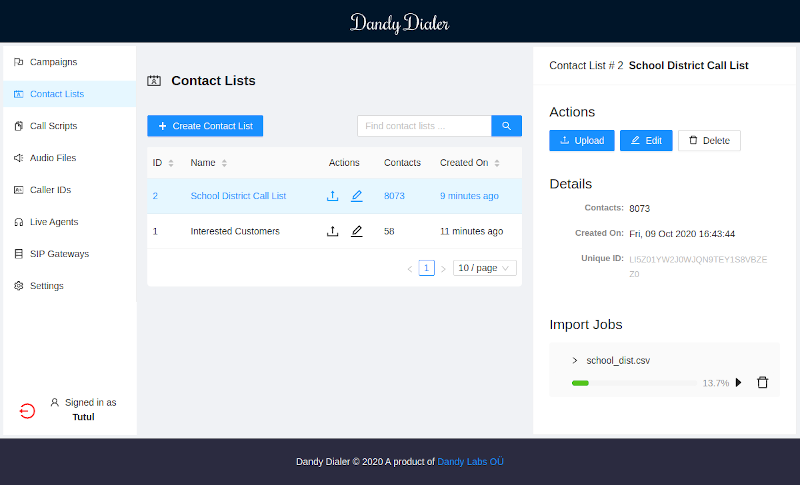Open Audio Files in the sidebar
800x485 pixels.
pos(69,158)
